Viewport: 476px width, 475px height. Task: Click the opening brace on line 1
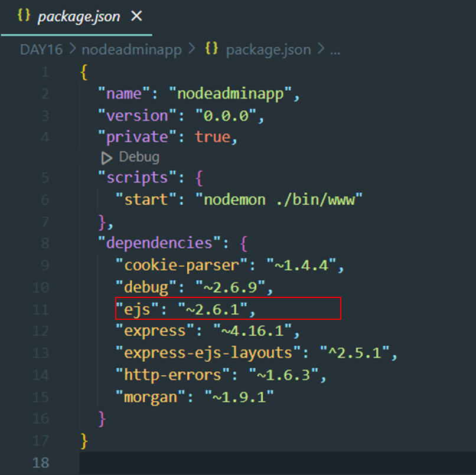84,73
